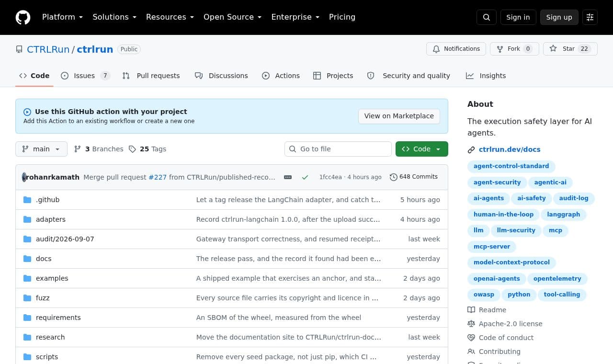
Task: Open the audit/2026-09-07 folder
Action: point(65,239)
